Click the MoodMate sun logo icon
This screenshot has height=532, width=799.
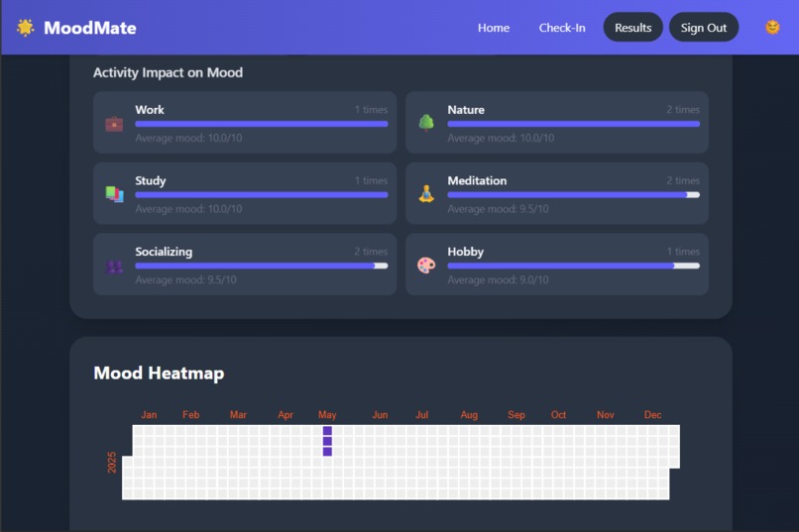(x=25, y=28)
